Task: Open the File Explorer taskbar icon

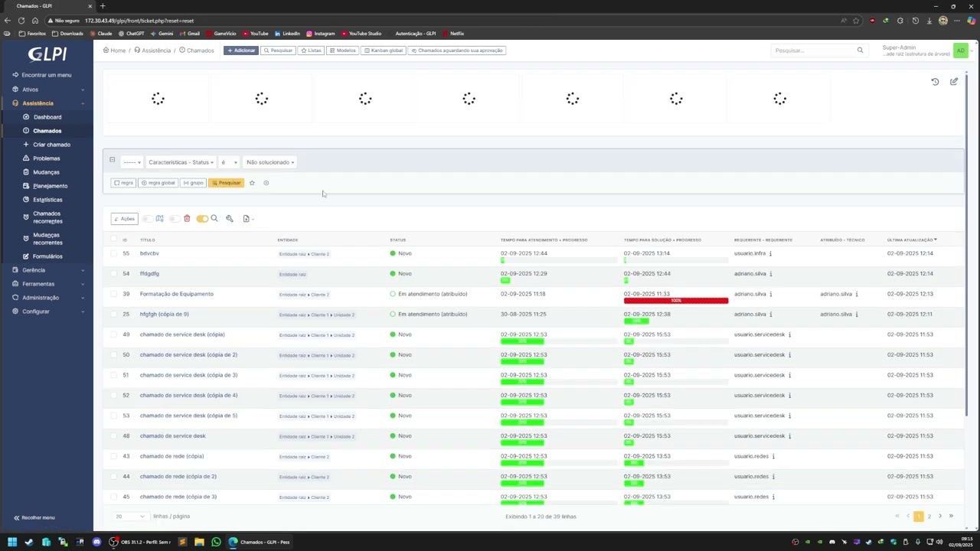Action: (199, 542)
